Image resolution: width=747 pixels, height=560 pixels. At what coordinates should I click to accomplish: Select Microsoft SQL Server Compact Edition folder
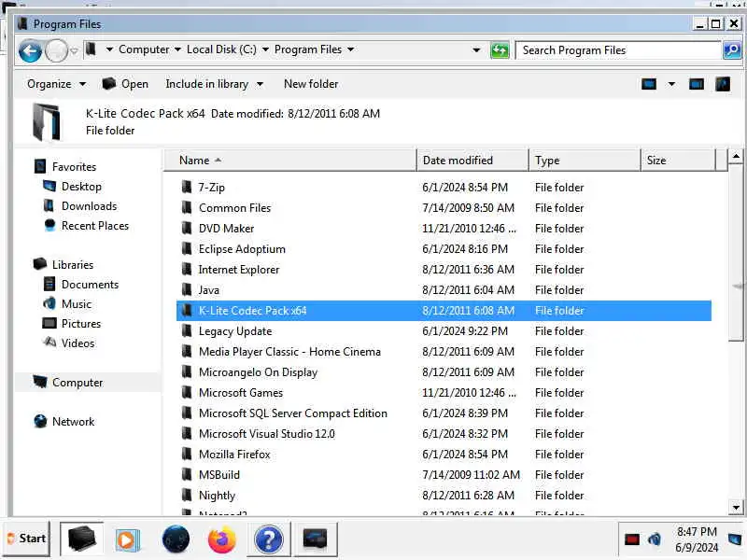[293, 413]
